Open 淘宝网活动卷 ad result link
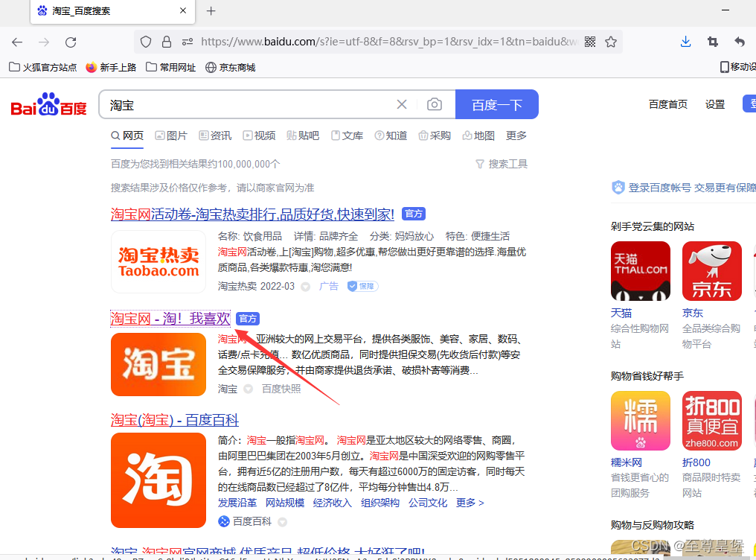756x560 pixels. tap(253, 214)
